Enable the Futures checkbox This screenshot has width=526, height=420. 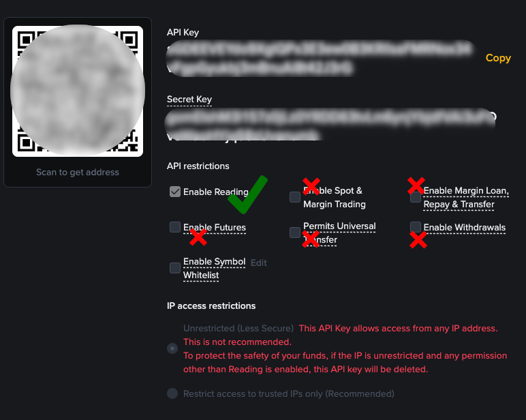click(175, 227)
